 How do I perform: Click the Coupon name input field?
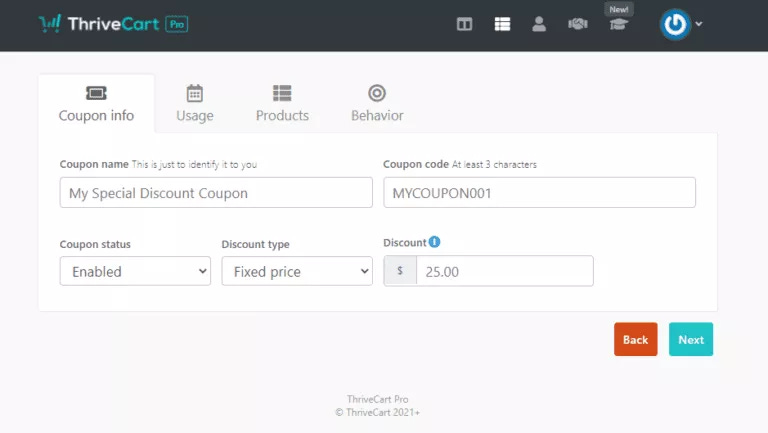(x=216, y=192)
